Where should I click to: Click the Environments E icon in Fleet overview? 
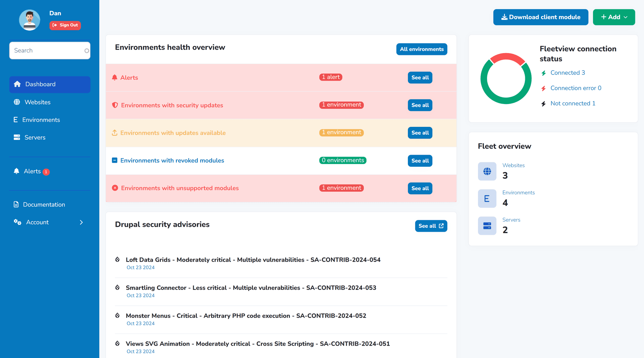(487, 199)
